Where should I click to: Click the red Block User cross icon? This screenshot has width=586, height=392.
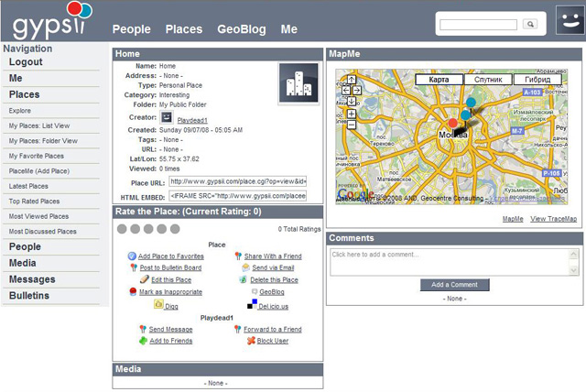tap(250, 341)
